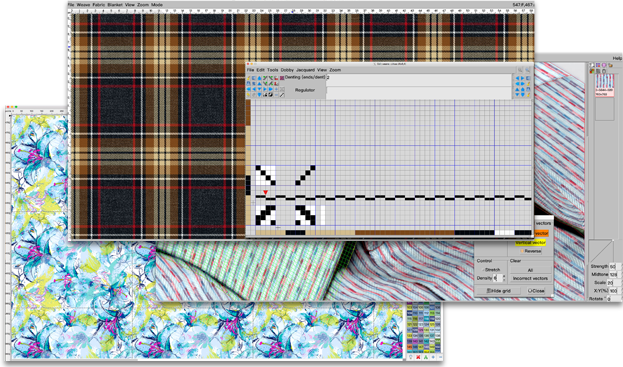Toggle the Stretch option under Control

click(x=492, y=270)
